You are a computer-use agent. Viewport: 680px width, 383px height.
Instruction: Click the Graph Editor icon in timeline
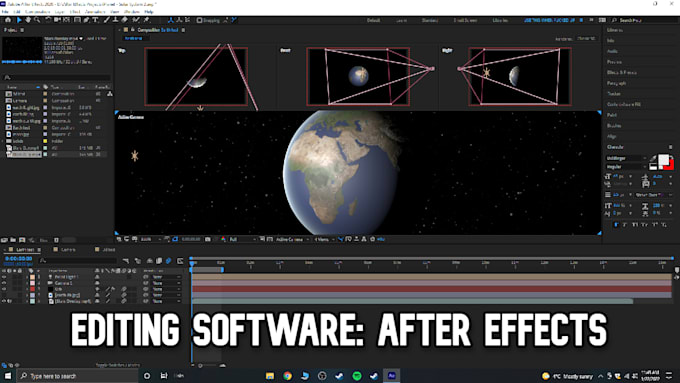pyautogui.click(x=180, y=261)
